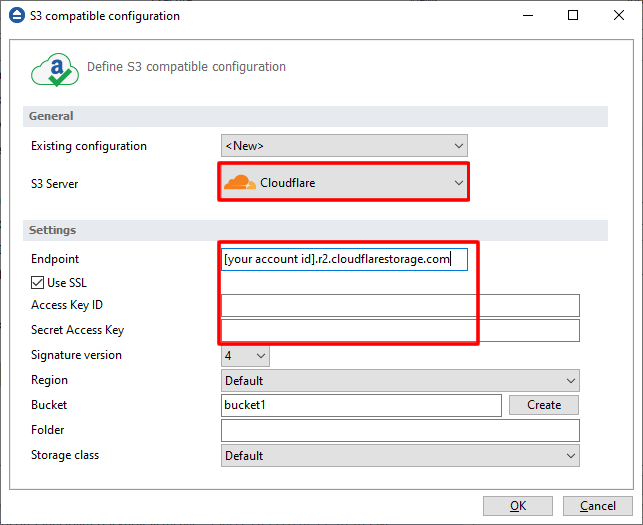Image resolution: width=643 pixels, height=525 pixels.
Task: Minimize the configuration dialog window
Action: click(529, 16)
